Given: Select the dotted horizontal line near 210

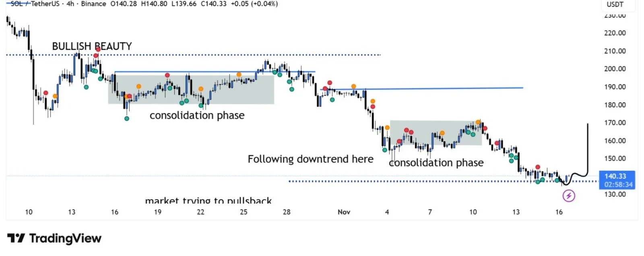Looking at the screenshot, I should (x=242, y=55).
